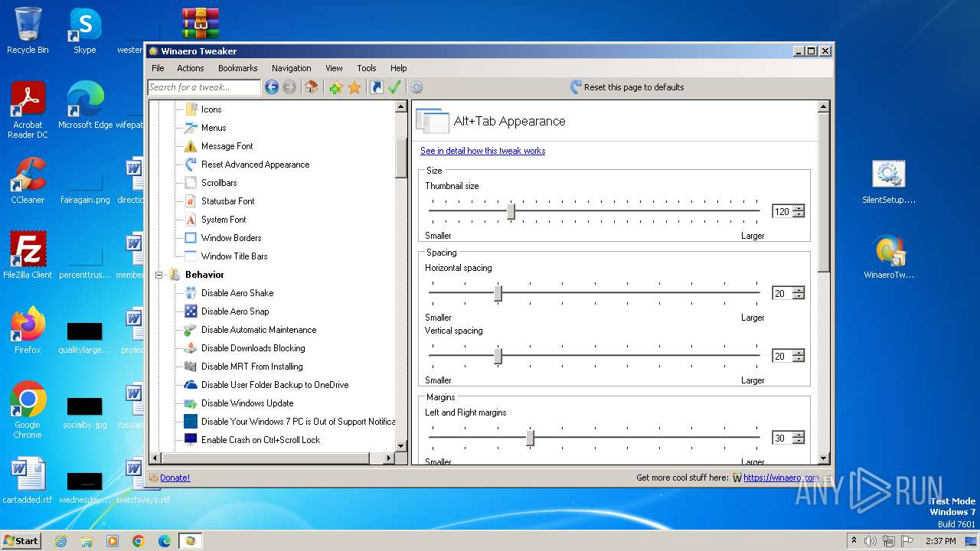
Task: Open the Navigation menu
Action: click(292, 68)
